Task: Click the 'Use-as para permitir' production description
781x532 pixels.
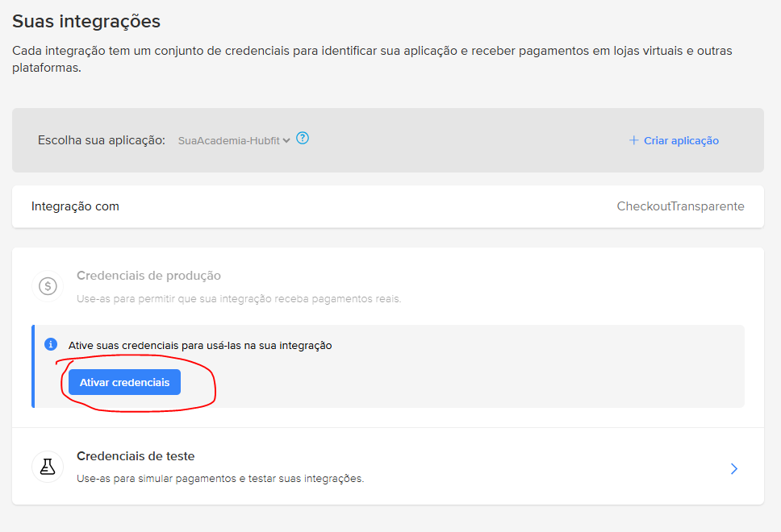Action: [239, 298]
